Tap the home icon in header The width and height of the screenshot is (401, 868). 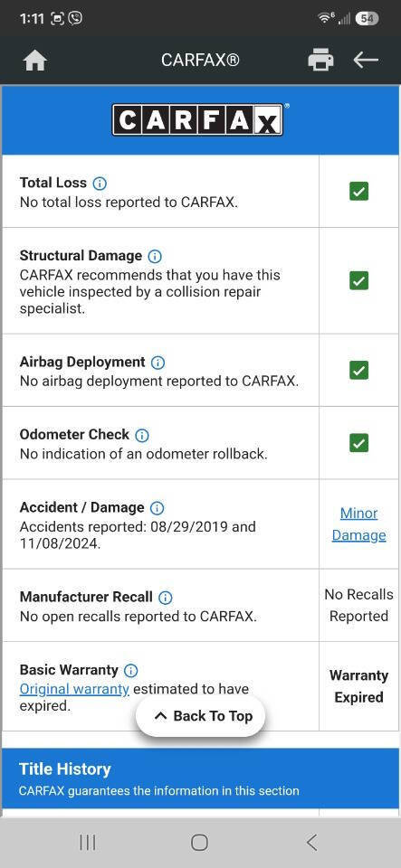coord(35,61)
